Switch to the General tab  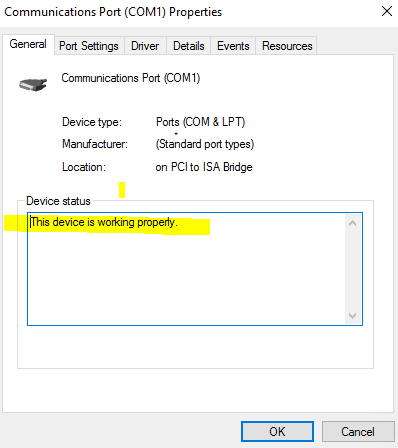pos(28,44)
